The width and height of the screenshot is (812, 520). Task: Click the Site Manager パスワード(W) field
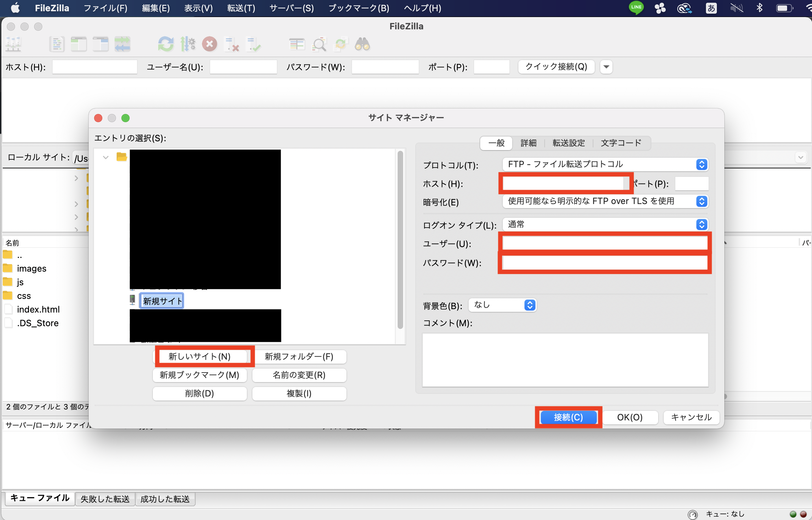[x=605, y=262]
